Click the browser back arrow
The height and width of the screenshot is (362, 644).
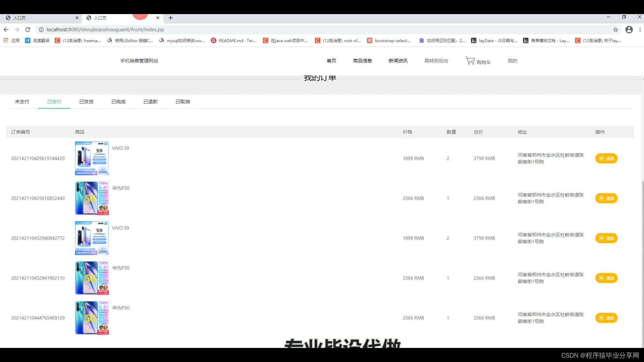(6, 29)
